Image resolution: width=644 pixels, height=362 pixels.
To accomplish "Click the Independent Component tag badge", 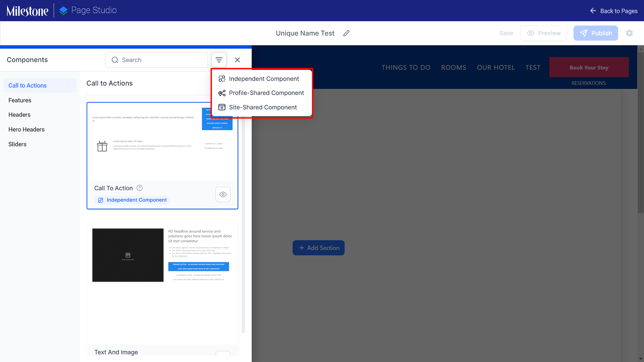I will (x=132, y=200).
